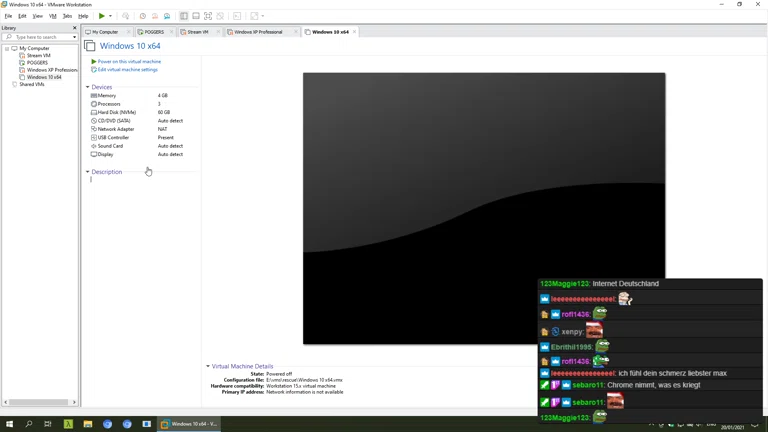Collapse the Devices section
This screenshot has height=432, width=768.
[x=88, y=87]
